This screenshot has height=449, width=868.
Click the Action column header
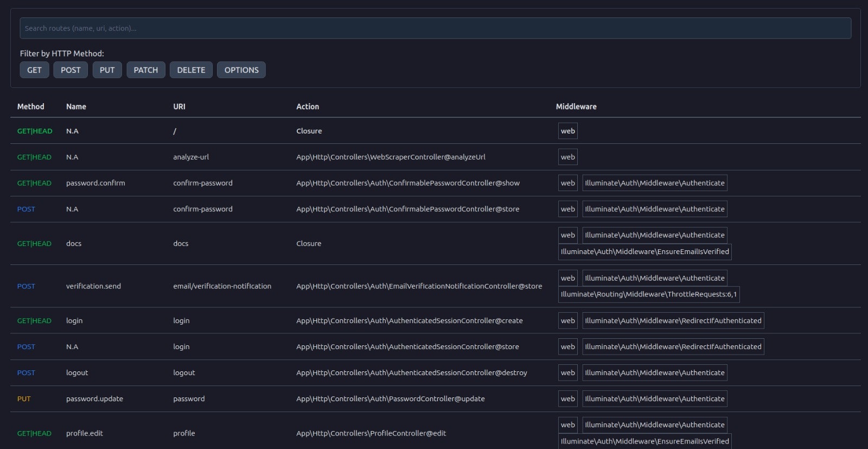click(x=308, y=106)
